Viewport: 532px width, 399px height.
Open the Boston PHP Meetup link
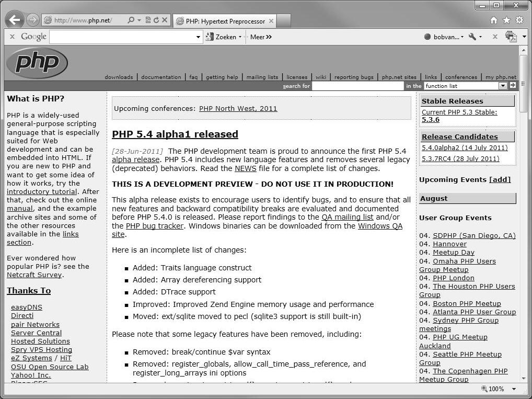point(467,303)
